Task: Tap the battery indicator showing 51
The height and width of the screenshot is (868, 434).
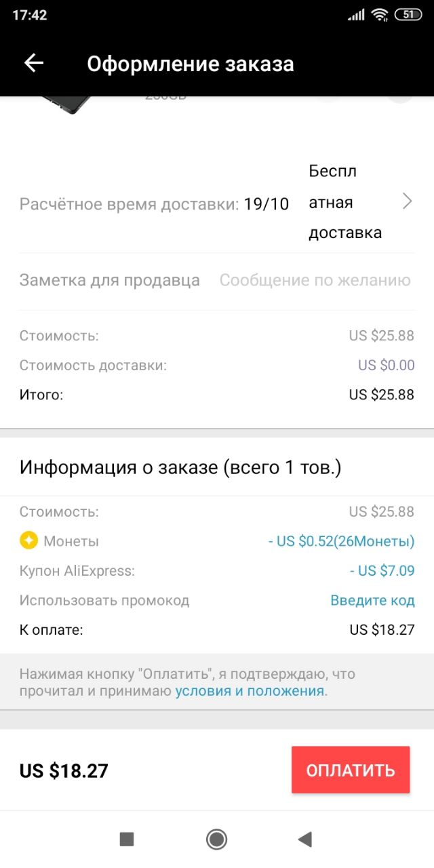Action: tap(408, 14)
